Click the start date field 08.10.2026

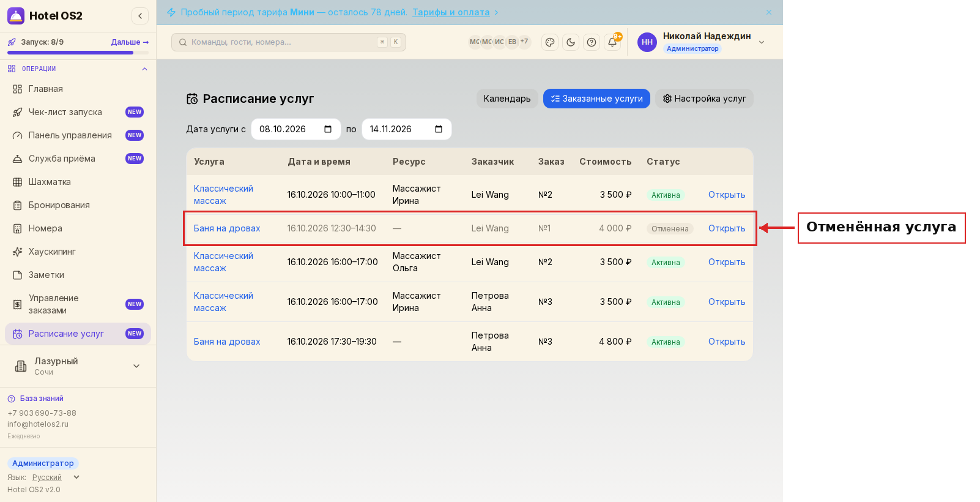pos(296,129)
